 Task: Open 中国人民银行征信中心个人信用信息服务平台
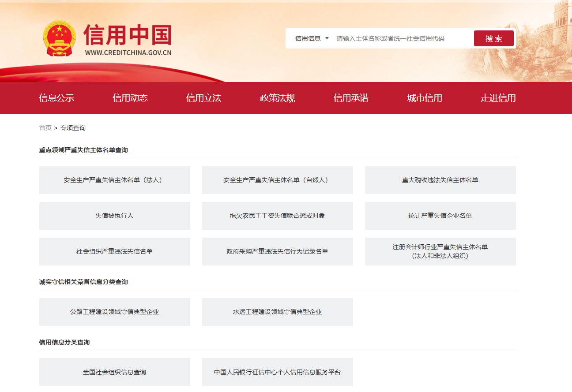(278, 372)
